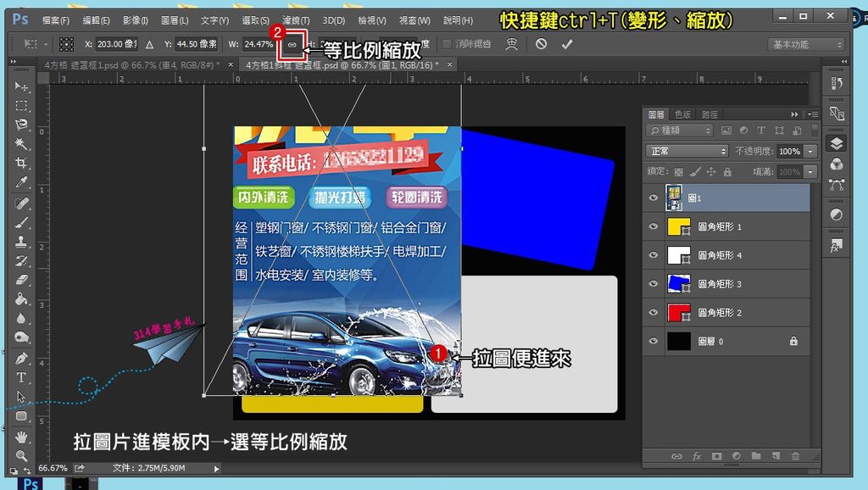Open the Styles panel icon in right dock
This screenshot has height=490, width=868.
coord(837,245)
